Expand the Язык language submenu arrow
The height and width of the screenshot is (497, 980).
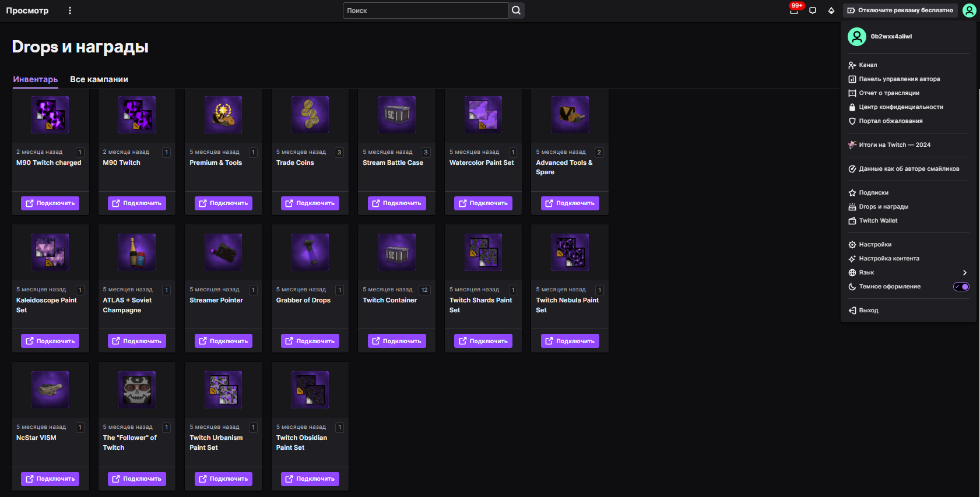tap(965, 273)
